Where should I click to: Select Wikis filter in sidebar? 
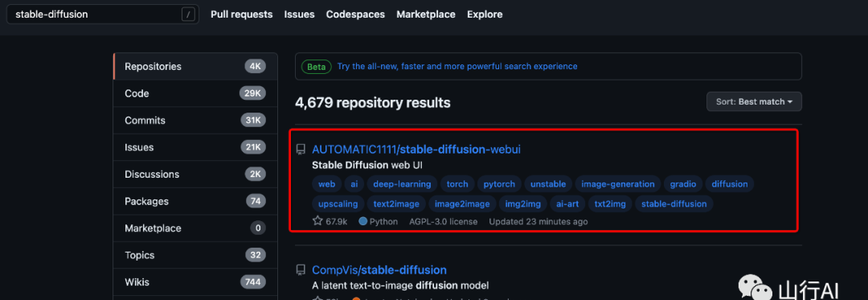[195, 282]
